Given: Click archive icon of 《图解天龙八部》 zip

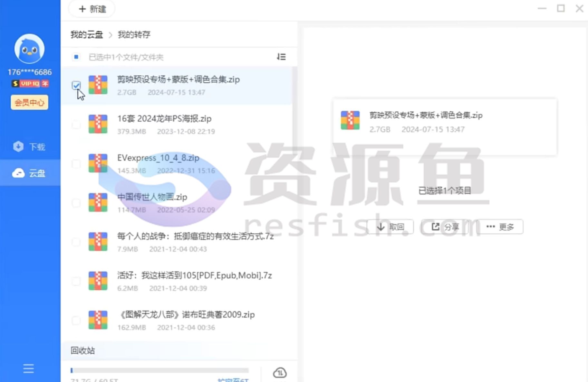Looking at the screenshot, I should click(x=98, y=320).
